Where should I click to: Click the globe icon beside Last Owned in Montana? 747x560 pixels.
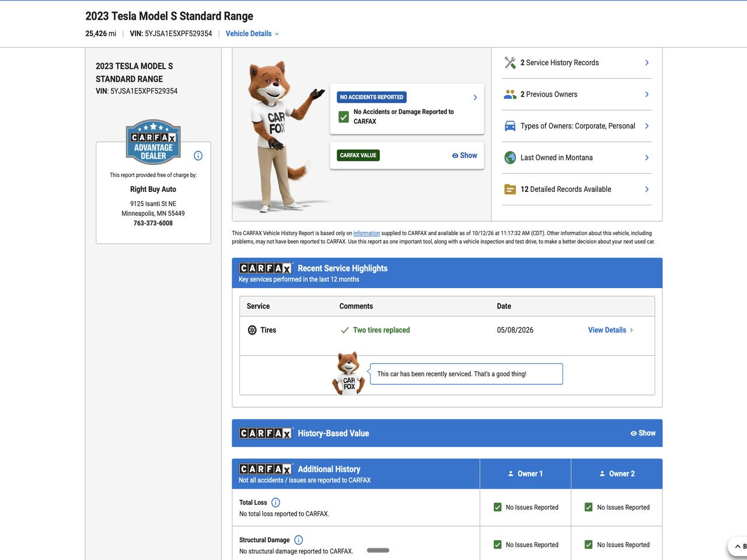[510, 157]
